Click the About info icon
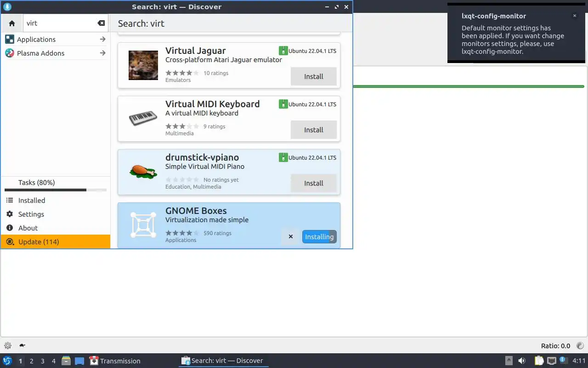Screen dimensions: 588x368 pos(10,228)
